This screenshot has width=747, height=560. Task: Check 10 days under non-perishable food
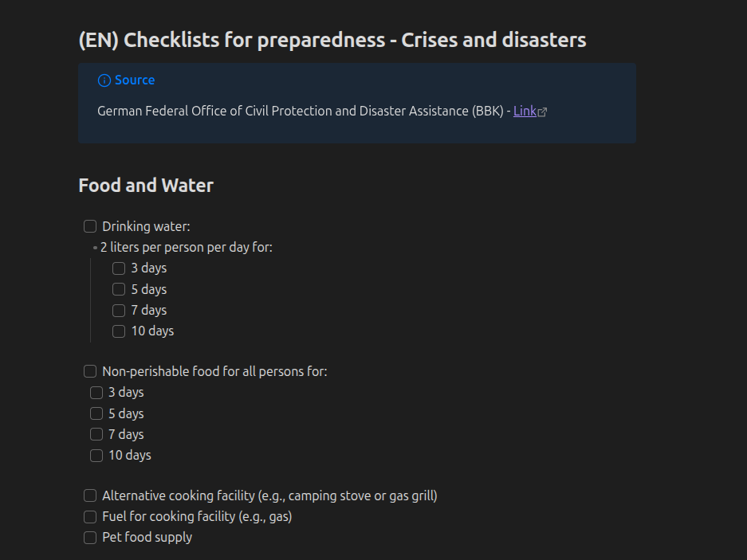(x=96, y=455)
